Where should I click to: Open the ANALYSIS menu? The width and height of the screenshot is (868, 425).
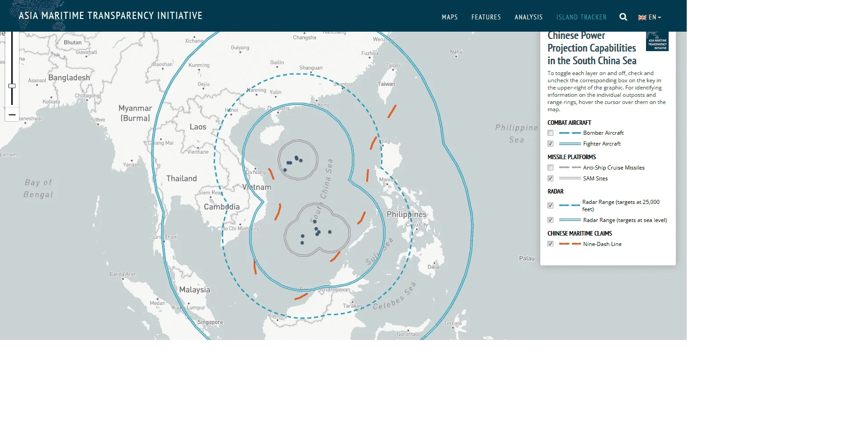[528, 17]
